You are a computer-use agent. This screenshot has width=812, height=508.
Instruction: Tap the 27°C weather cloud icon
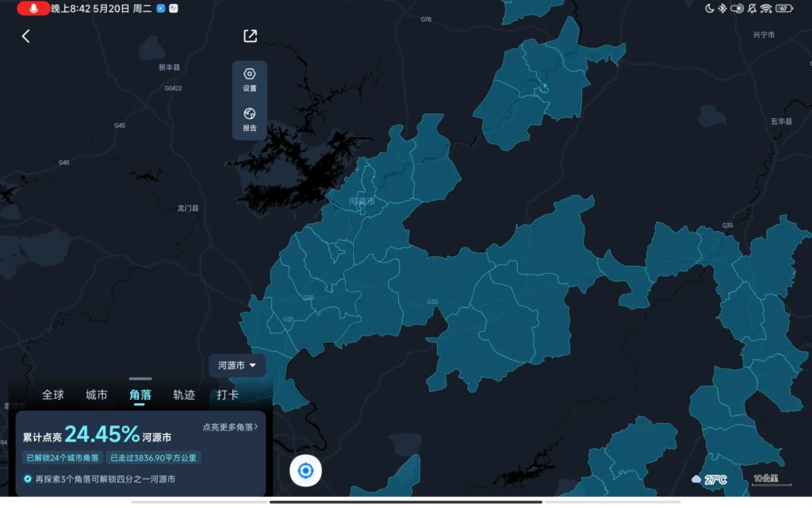697,479
